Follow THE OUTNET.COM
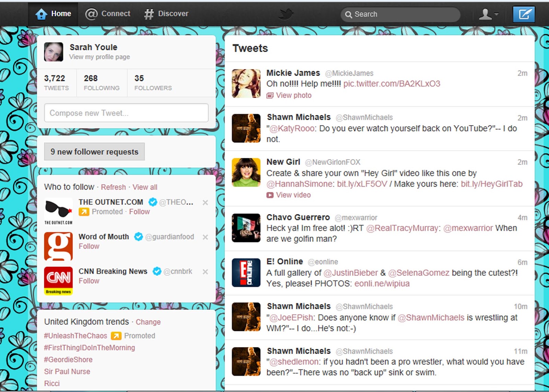This screenshot has width=549, height=392. tap(139, 212)
